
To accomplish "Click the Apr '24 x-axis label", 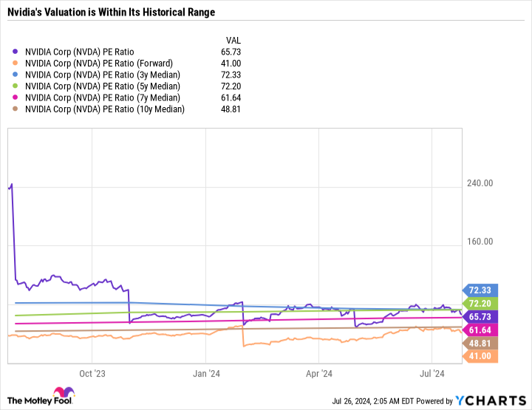I will coord(319,374).
